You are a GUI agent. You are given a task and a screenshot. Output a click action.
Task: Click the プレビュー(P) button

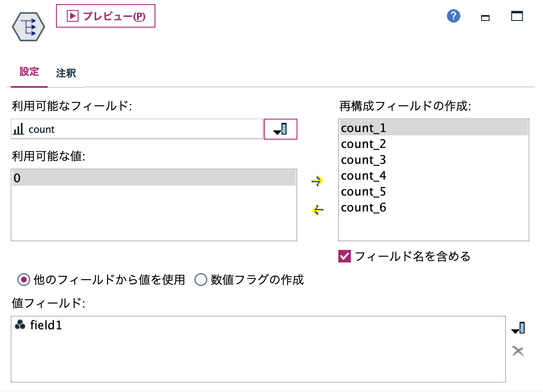click(105, 16)
